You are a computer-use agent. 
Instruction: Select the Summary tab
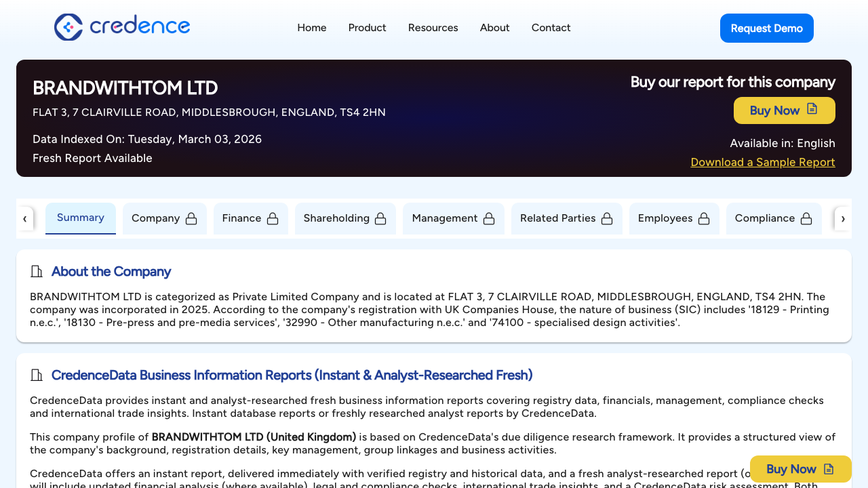[80, 218]
